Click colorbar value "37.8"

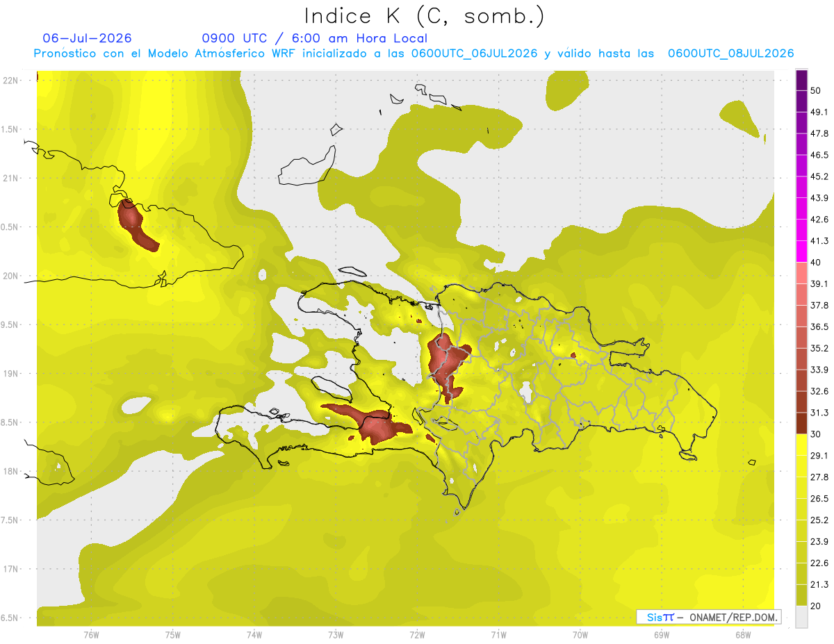(820, 305)
